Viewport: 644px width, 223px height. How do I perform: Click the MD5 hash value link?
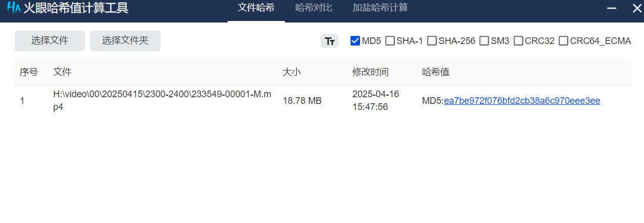(522, 101)
